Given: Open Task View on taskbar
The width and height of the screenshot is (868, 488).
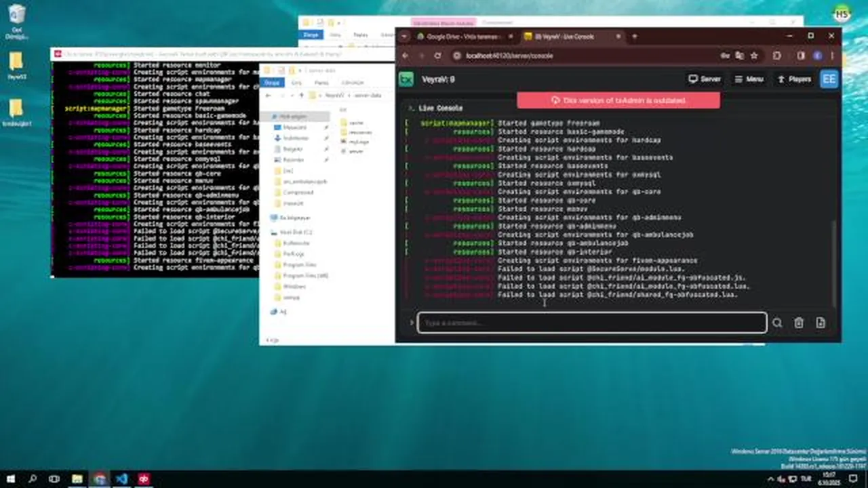Looking at the screenshot, I should pos(54,479).
